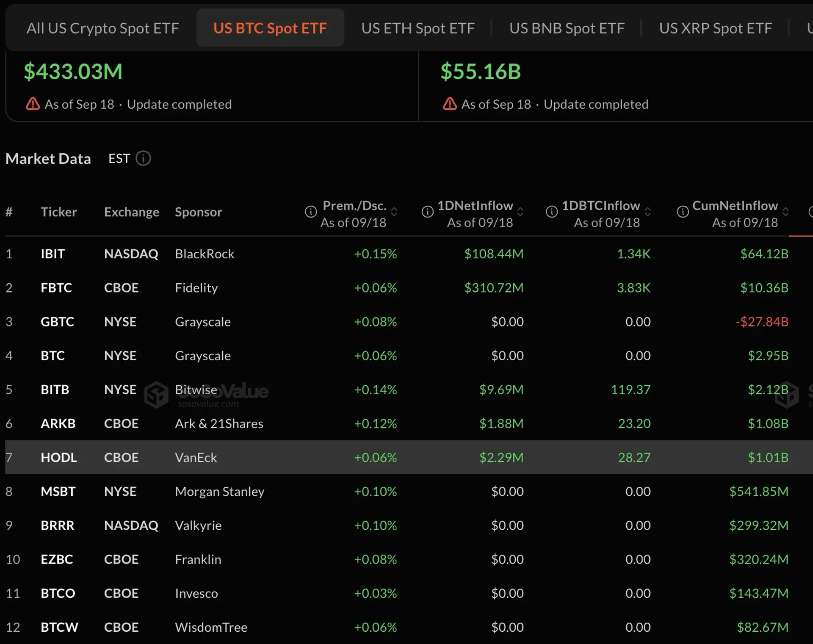
Task: Click info icon beside CumNetInflow header
Action: tap(683, 212)
